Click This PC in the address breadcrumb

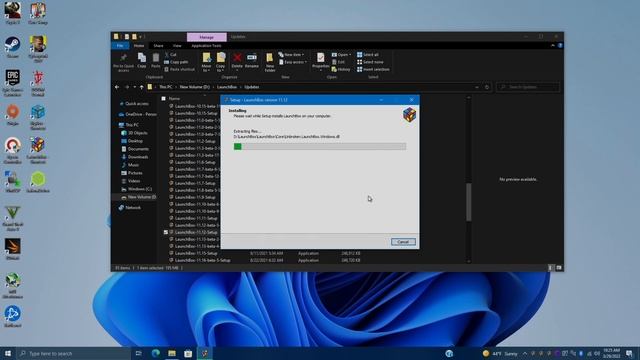(165, 87)
